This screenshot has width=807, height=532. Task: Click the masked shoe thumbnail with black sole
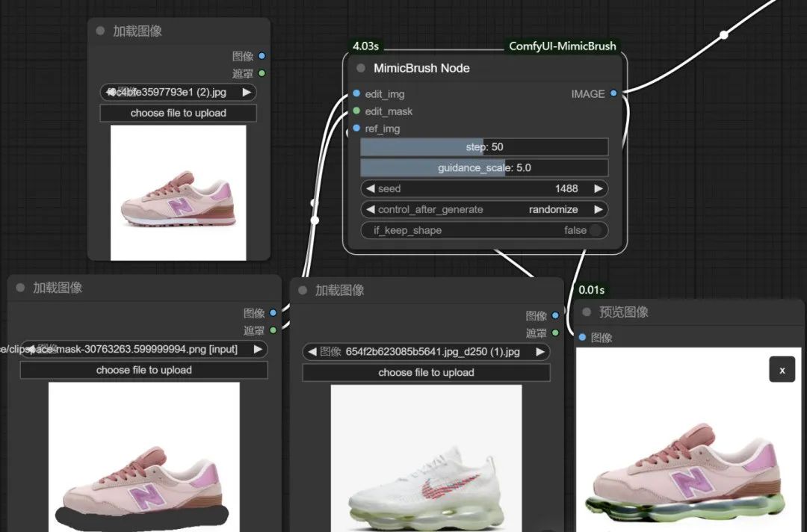click(144, 457)
